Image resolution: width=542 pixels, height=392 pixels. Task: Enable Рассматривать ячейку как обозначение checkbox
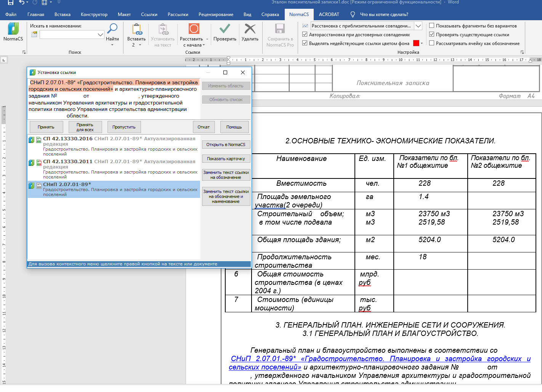pyautogui.click(x=432, y=43)
